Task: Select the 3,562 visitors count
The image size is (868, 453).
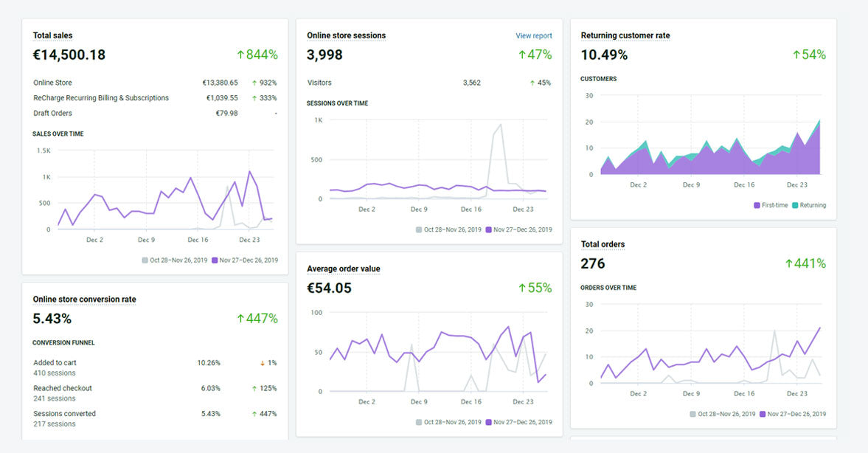Action: 472,83
